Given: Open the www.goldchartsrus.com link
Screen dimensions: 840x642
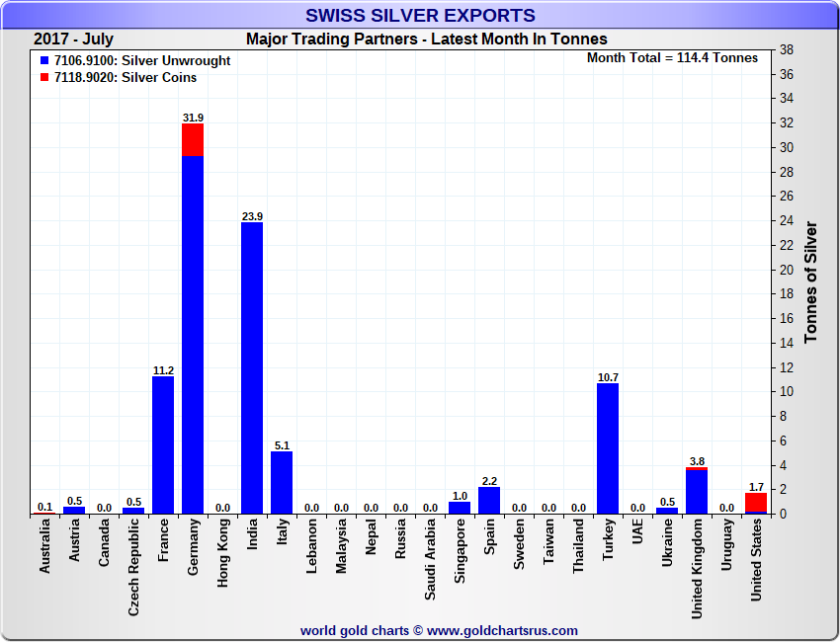Looking at the screenshot, I should coord(502,630).
